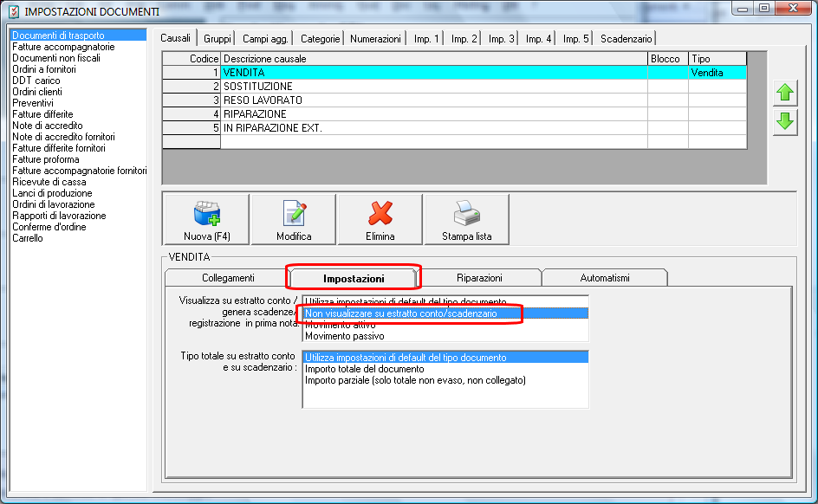Select the VENDITA causale row

[x=454, y=73]
